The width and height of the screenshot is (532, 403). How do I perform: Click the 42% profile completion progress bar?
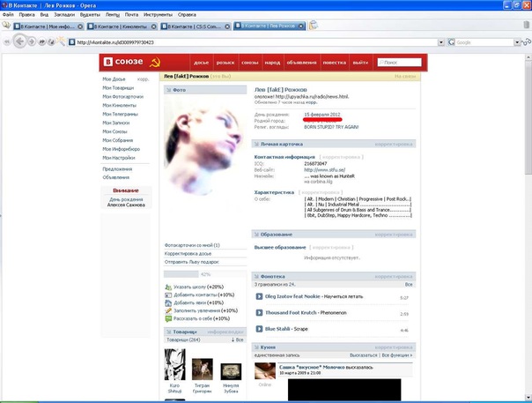point(206,274)
